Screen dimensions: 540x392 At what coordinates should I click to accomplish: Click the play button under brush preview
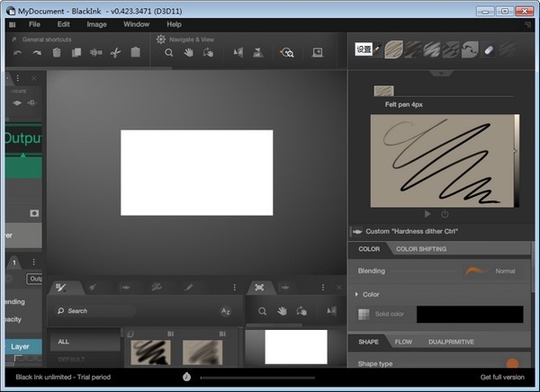[x=427, y=214]
